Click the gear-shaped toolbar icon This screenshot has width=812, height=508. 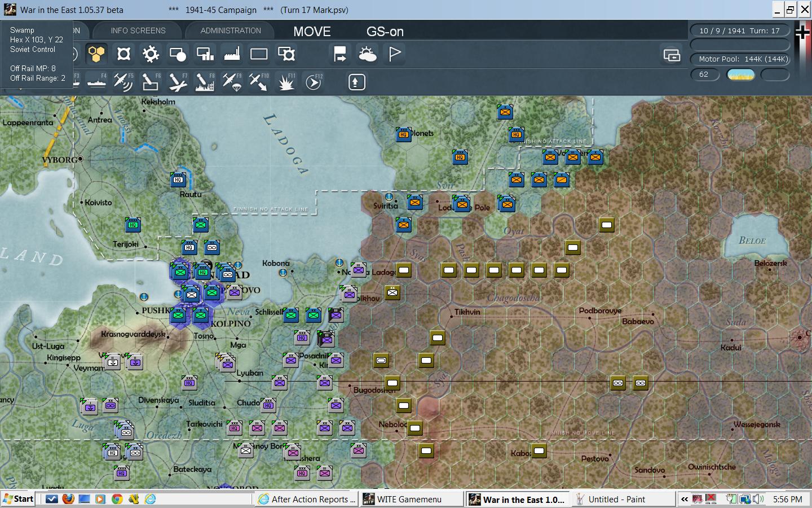151,54
